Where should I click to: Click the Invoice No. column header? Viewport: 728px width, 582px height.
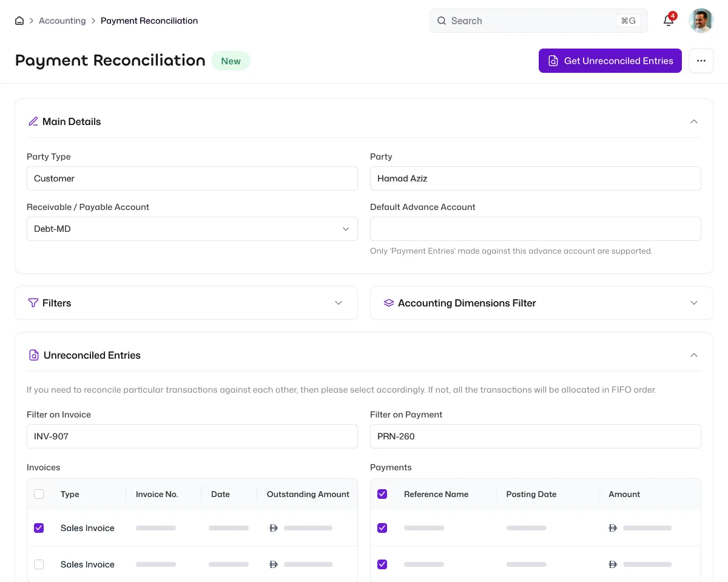157,494
